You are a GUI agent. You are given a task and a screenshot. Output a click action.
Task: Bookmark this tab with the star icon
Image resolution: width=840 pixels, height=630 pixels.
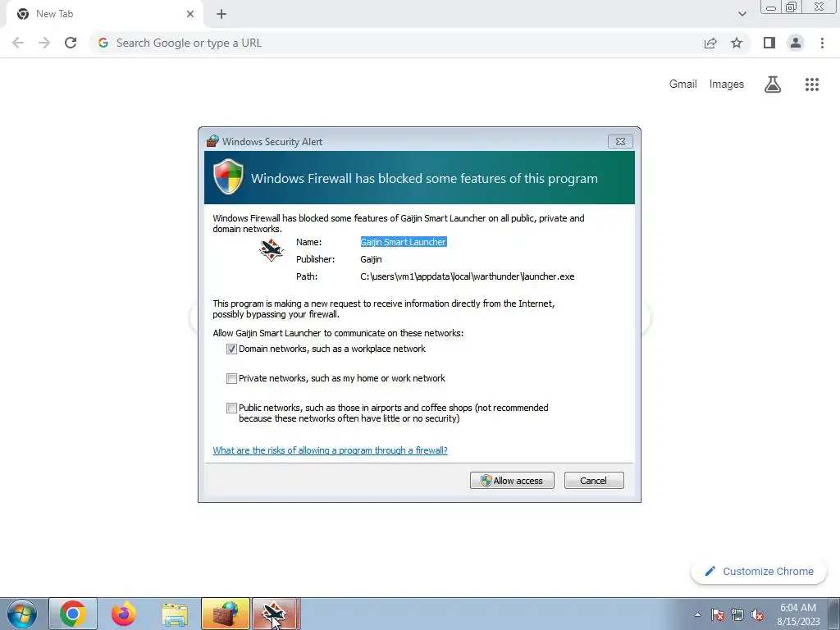pos(737,43)
